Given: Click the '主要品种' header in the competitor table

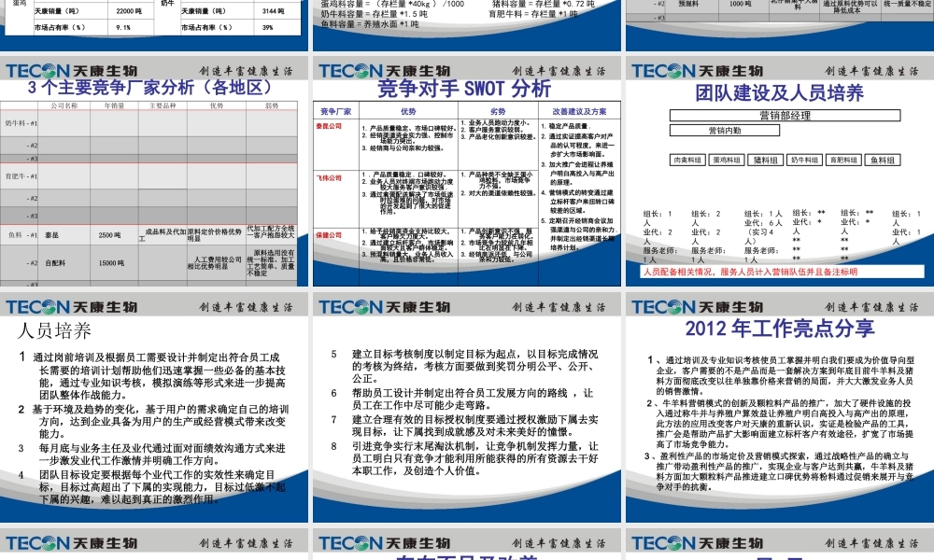Looking at the screenshot, I should click(x=163, y=105).
